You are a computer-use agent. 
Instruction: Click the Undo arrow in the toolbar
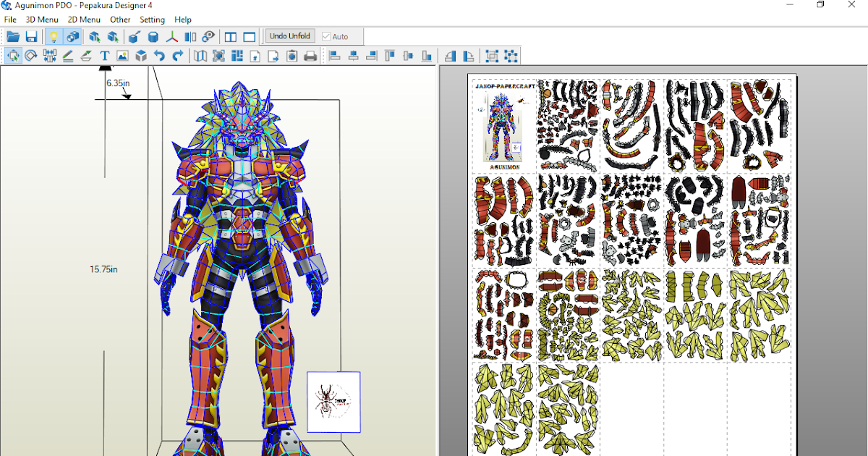tap(160, 55)
